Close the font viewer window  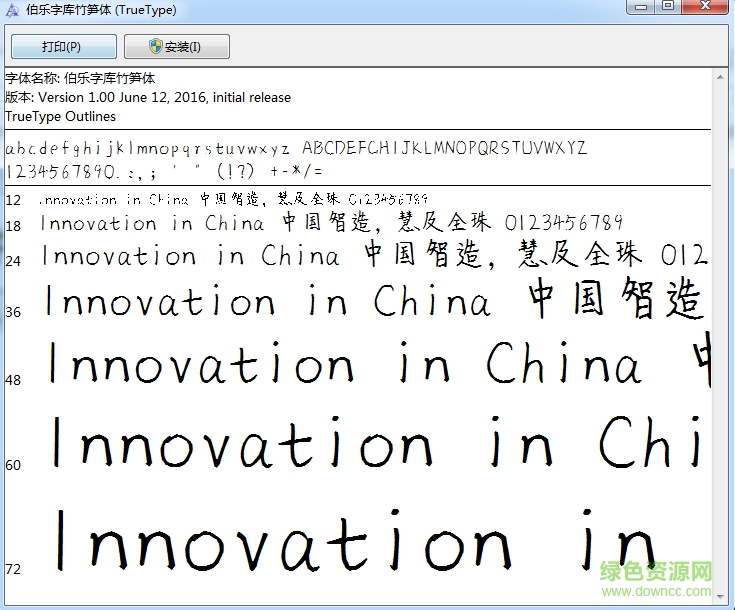[705, 7]
